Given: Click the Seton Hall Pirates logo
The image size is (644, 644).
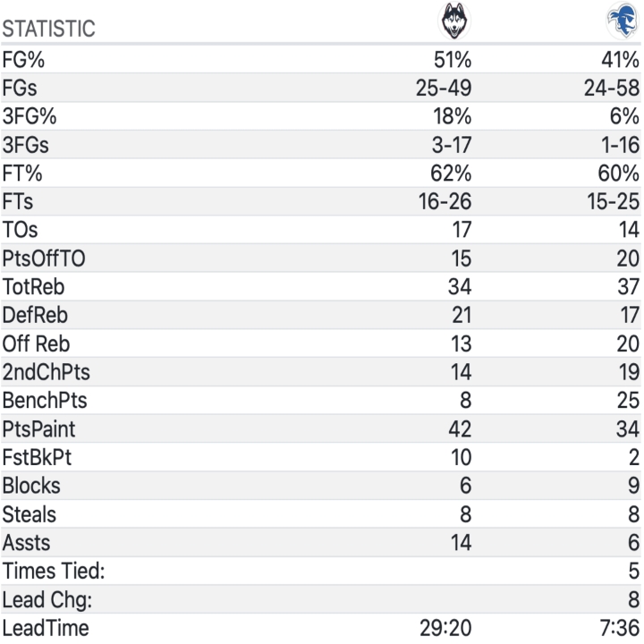Looking at the screenshot, I should pyautogui.click(x=623, y=21).
